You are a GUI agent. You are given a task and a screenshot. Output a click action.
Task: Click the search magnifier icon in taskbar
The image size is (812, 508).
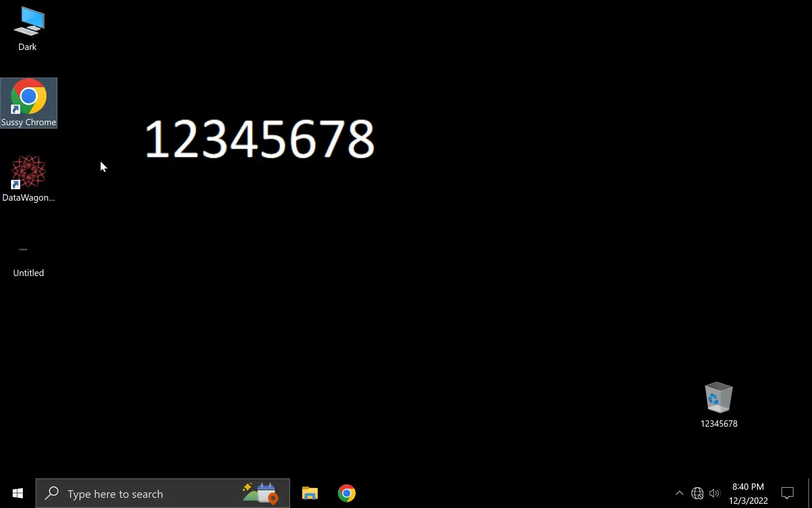tap(52, 493)
